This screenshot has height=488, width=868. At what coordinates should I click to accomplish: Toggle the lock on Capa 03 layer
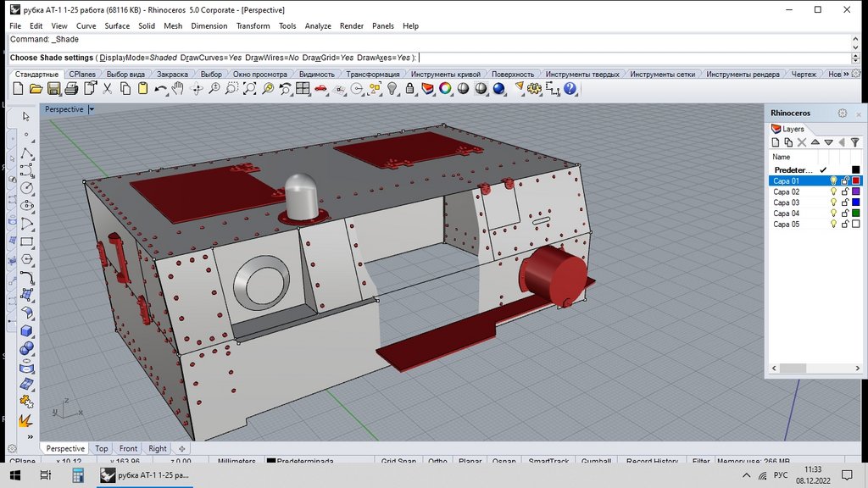coord(844,203)
